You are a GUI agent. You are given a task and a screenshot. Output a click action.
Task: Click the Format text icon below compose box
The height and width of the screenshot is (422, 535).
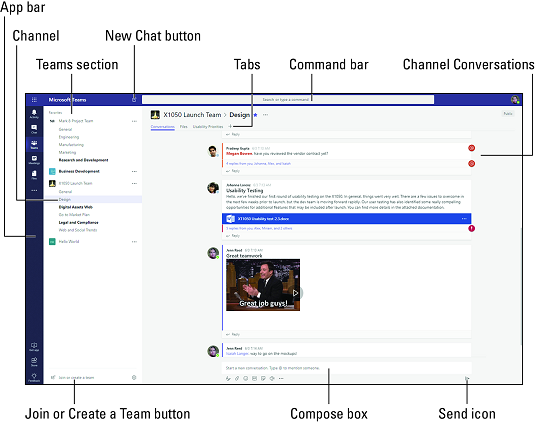click(x=228, y=378)
